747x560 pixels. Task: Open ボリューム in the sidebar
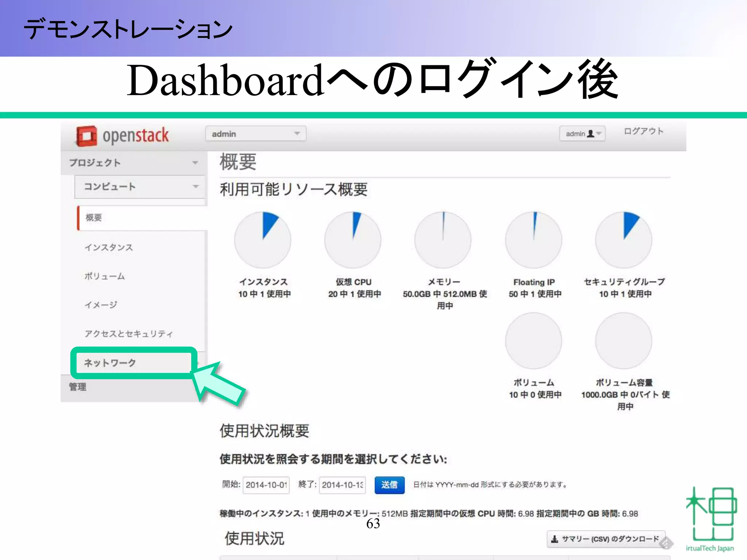pyautogui.click(x=105, y=276)
